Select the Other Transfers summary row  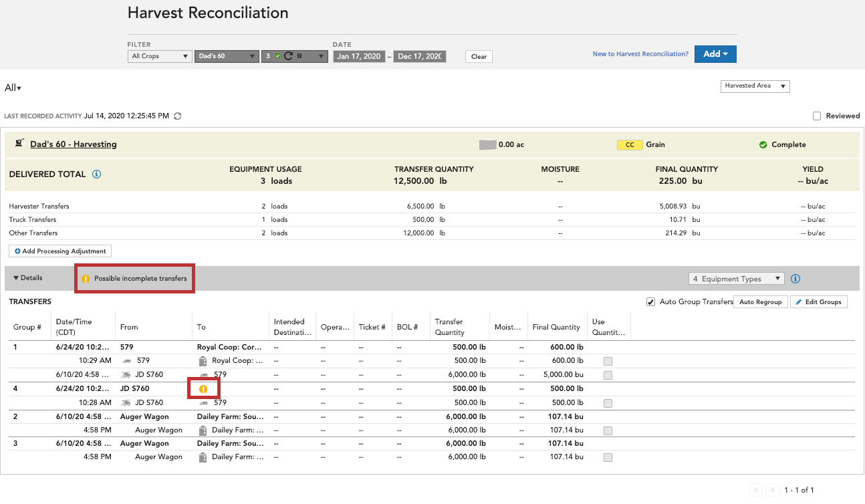432,233
